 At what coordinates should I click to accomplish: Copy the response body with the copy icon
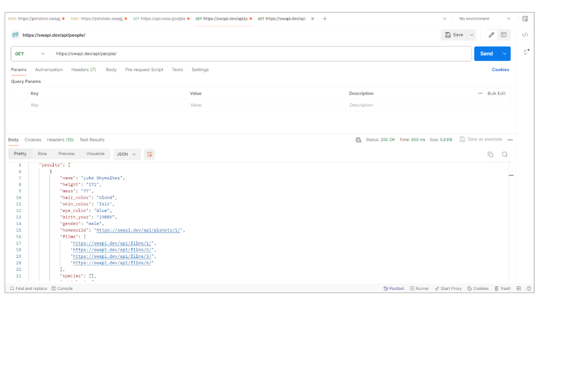(490, 154)
